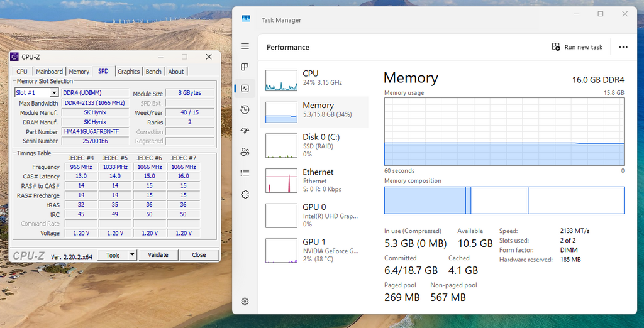
Task: Click the JEDEC #5 tRAS value 35
Action: pyautogui.click(x=115, y=204)
